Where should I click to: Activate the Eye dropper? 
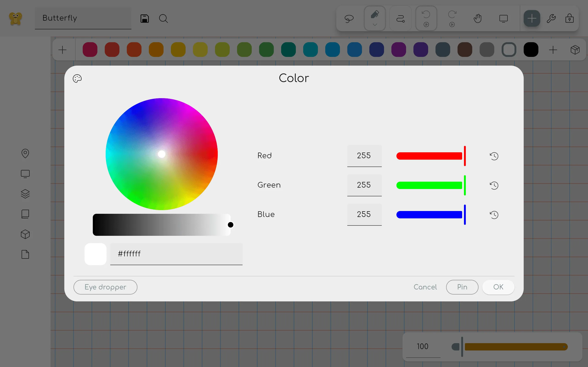[105, 287]
